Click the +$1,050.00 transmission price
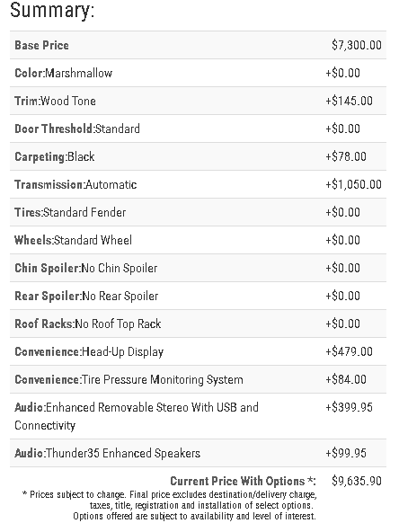The image size is (399, 532). [353, 184]
